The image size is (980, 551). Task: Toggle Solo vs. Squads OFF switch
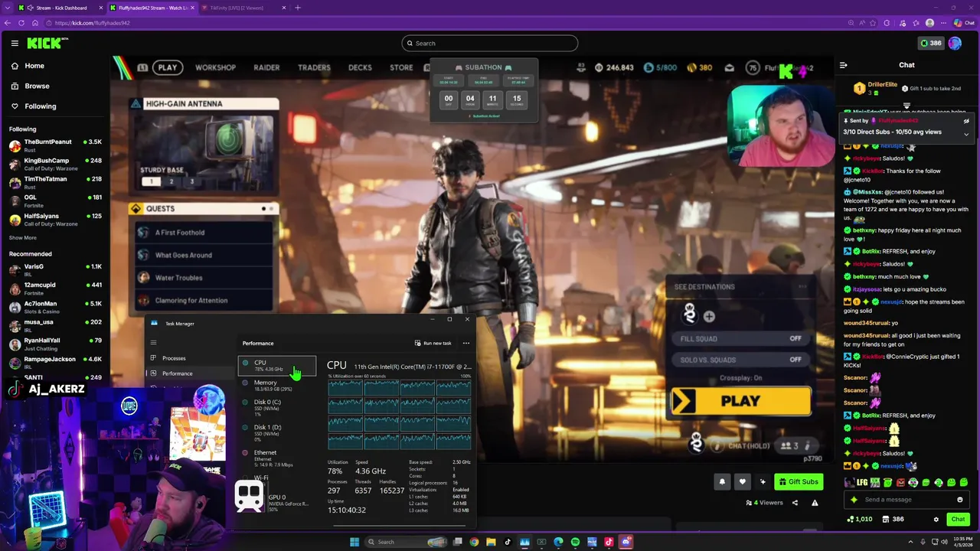coord(795,360)
